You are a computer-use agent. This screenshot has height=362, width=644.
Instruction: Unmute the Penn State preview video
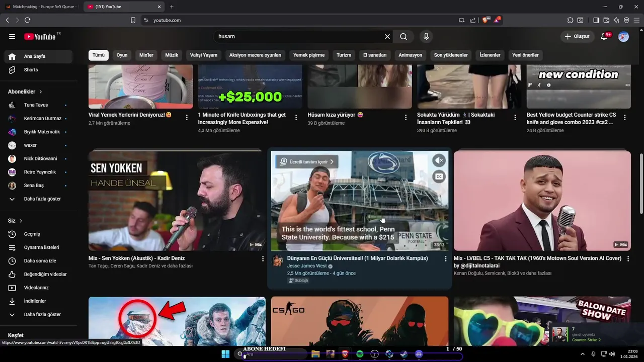439,160
